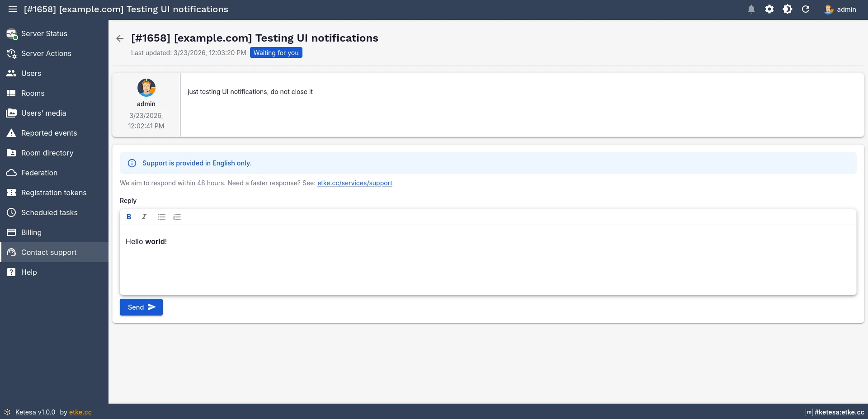Click the refresh icon in top bar
Viewport: 868px width, 419px height.
[x=805, y=9]
